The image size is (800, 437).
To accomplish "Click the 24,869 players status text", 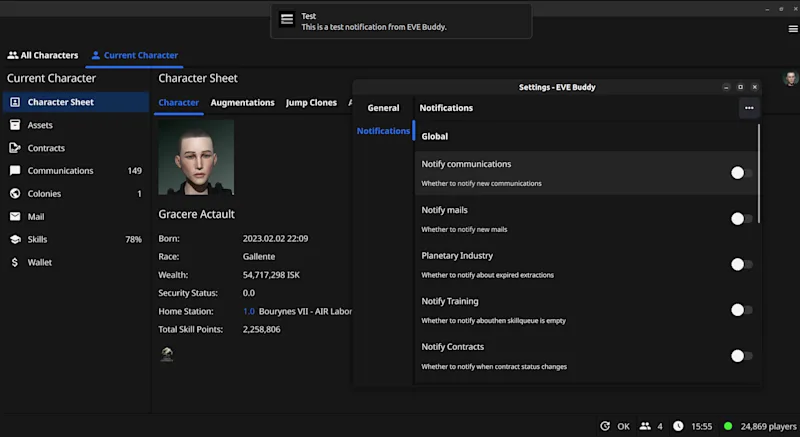I will [768, 426].
